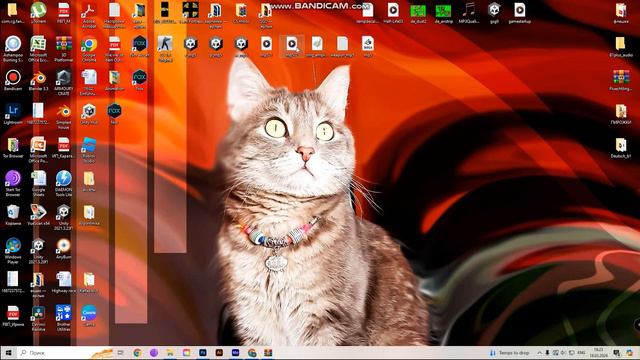Select the Canva desktop shortcut
This screenshot has height=360, width=640.
click(x=89, y=316)
